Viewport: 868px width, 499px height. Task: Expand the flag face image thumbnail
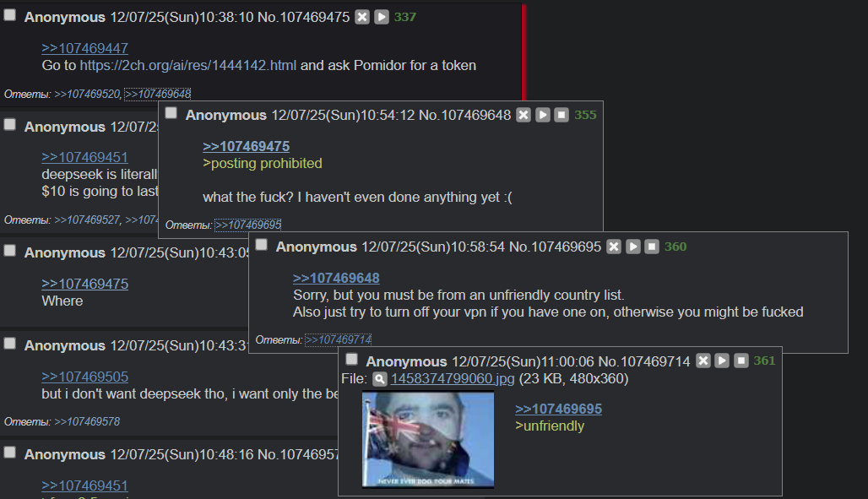pos(428,440)
